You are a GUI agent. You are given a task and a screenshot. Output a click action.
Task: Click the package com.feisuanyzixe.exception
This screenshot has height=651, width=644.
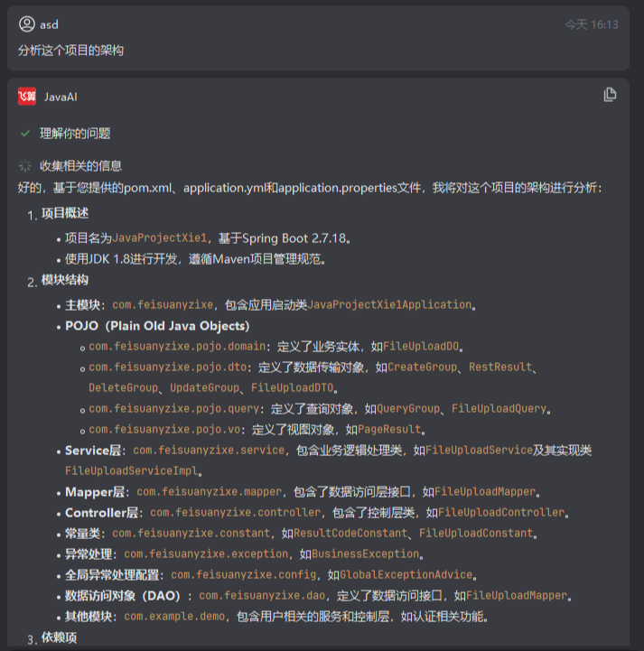coord(206,553)
